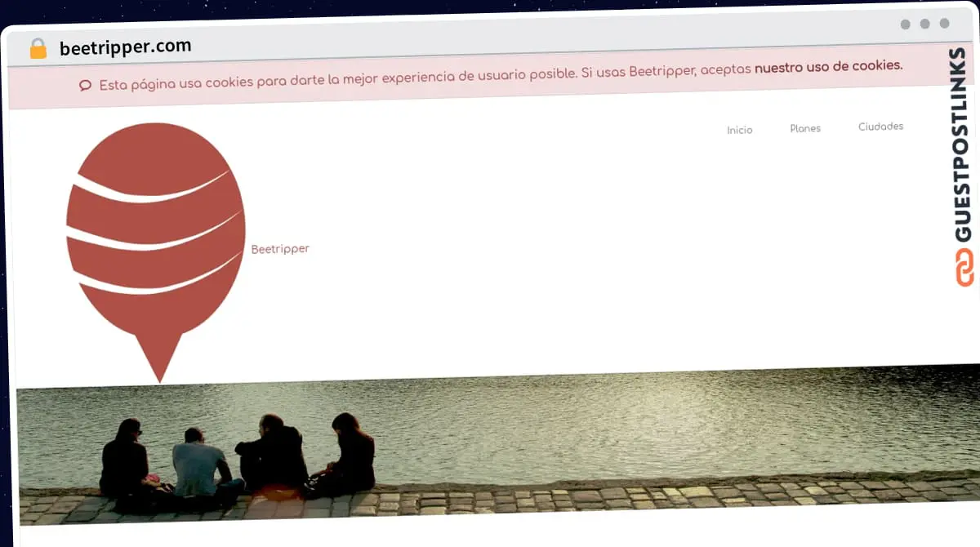This screenshot has width=980, height=547.
Task: Open the Inicio menu item
Action: 740,130
